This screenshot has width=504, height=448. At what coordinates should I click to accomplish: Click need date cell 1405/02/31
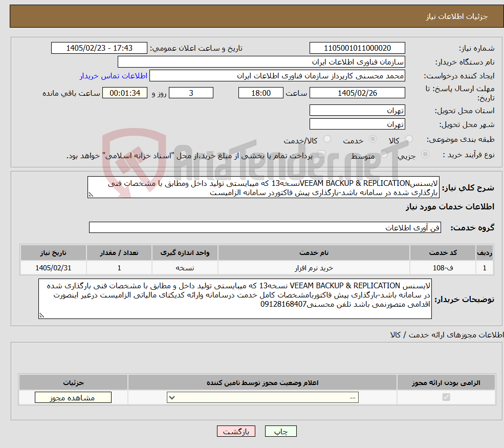tap(53, 268)
